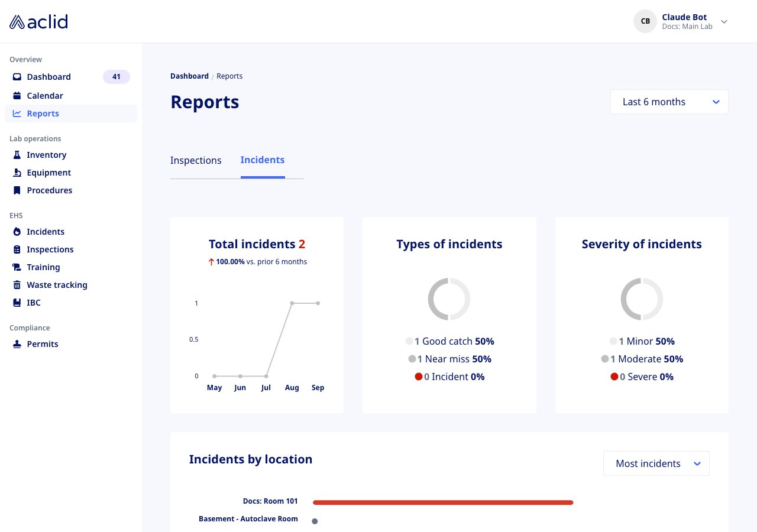Open Permits under Compliance
The width and height of the screenshot is (757, 532).
(43, 344)
